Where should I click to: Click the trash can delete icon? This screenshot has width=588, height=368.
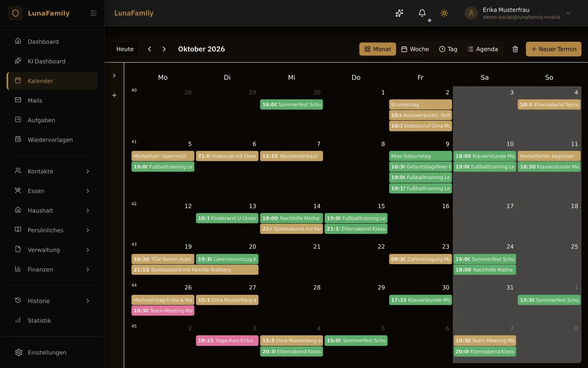pyautogui.click(x=515, y=49)
